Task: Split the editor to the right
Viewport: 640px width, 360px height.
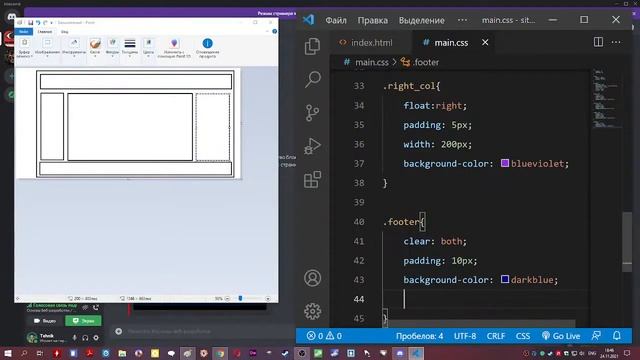Action: [598, 42]
